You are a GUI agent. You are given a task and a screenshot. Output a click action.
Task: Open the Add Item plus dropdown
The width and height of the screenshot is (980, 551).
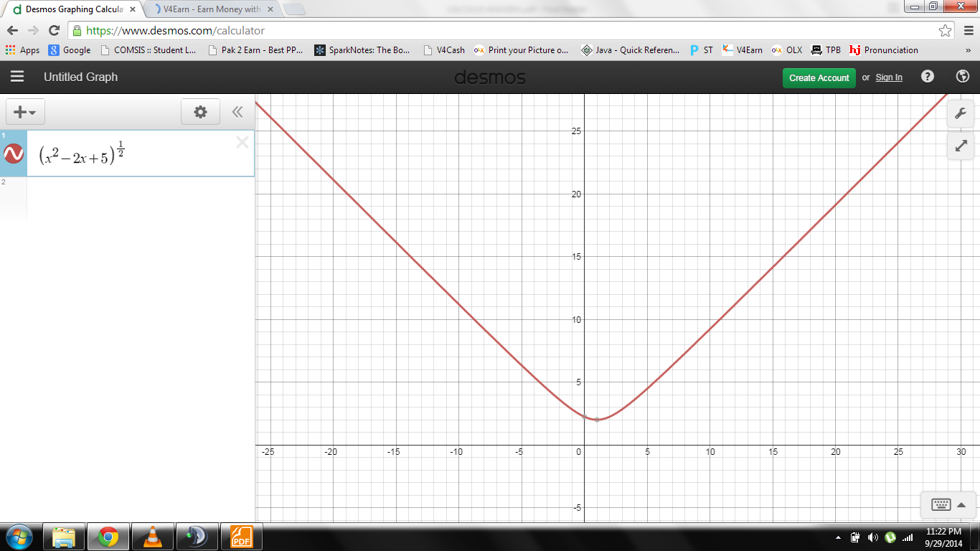pos(26,112)
